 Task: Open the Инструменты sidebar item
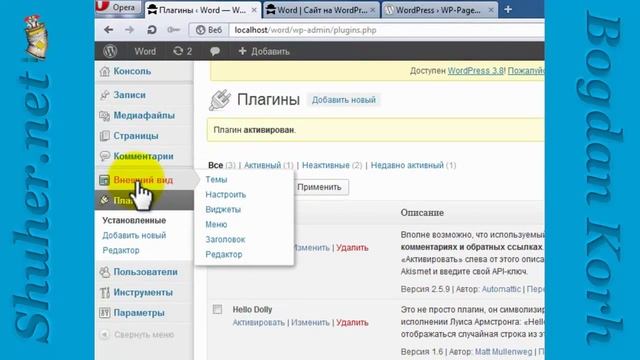click(x=144, y=292)
